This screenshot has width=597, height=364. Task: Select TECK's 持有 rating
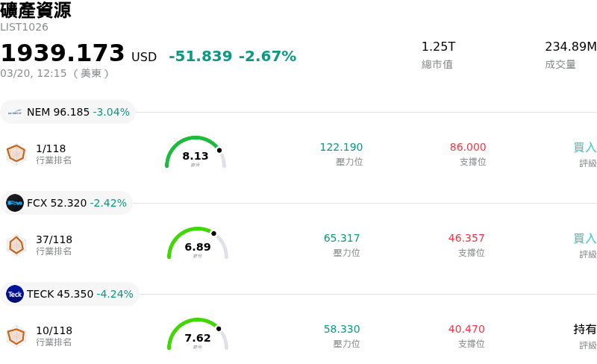coord(584,330)
